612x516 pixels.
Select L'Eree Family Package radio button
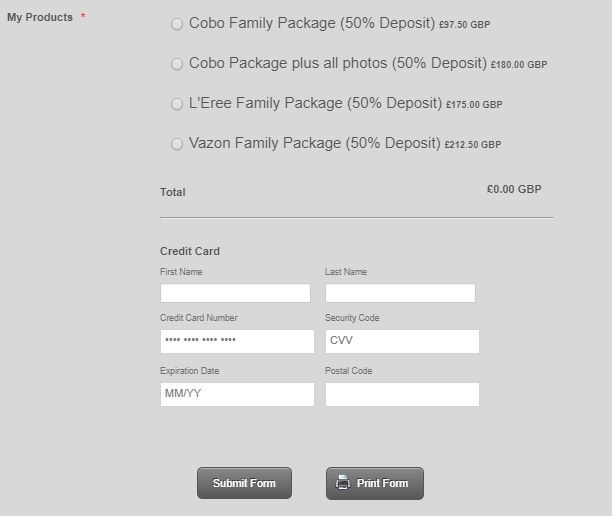[x=177, y=104]
